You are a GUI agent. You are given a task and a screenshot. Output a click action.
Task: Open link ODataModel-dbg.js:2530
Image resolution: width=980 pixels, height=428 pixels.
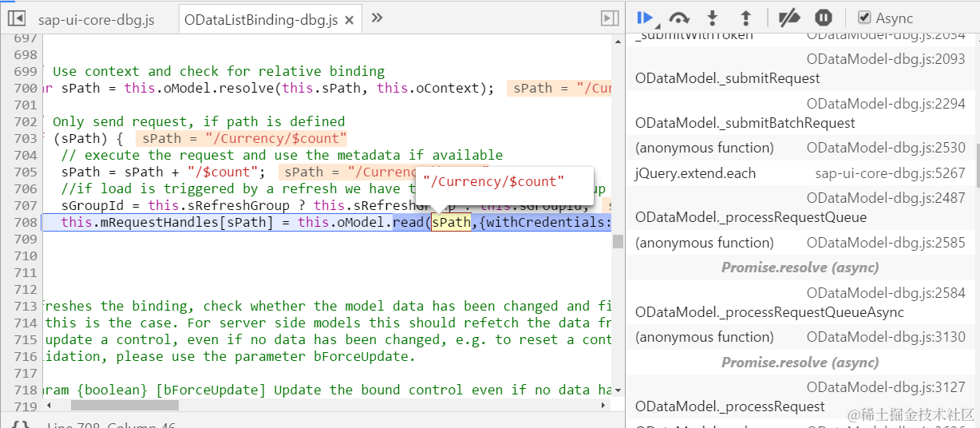coord(886,148)
